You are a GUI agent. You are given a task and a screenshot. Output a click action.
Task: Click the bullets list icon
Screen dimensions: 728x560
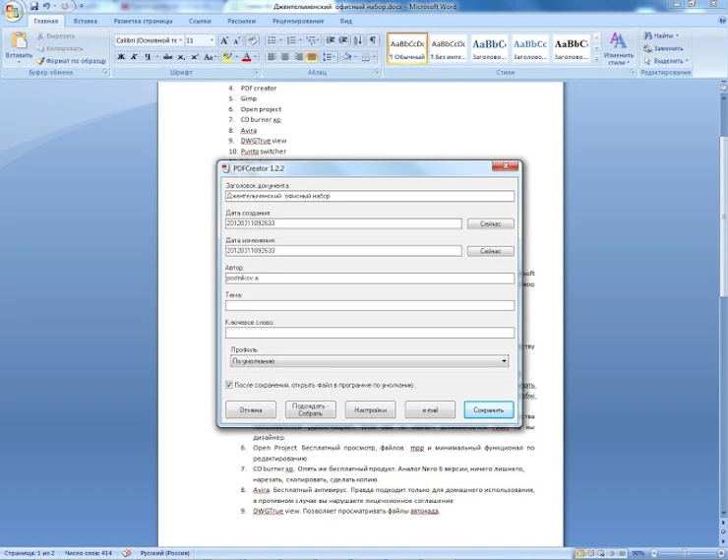tap(273, 41)
